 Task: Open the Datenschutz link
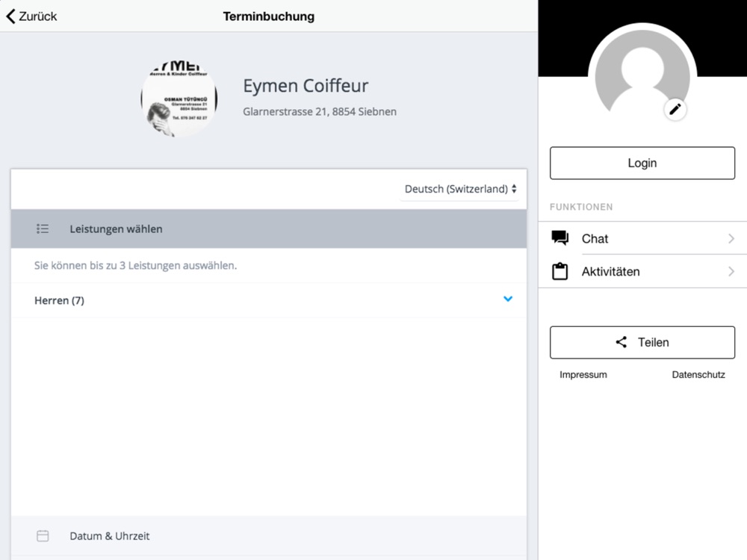coord(698,375)
